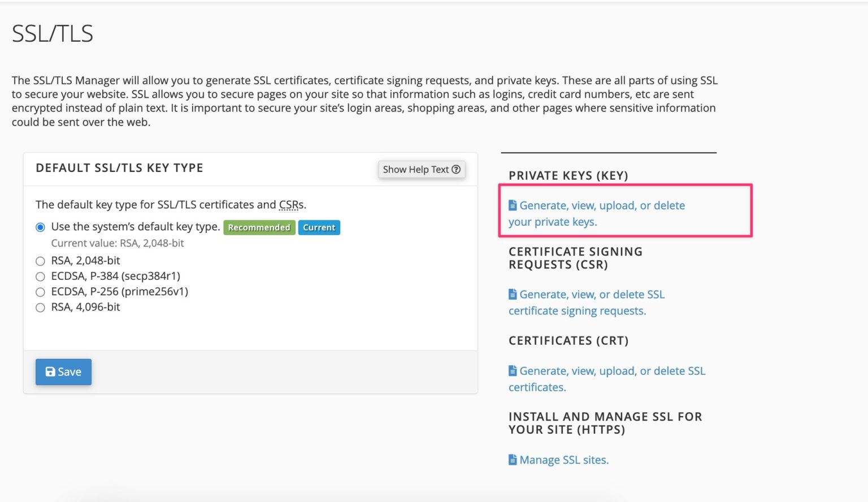
Task: Choose ECDSA, P-384 (secp384r1) key type
Action: coord(40,276)
